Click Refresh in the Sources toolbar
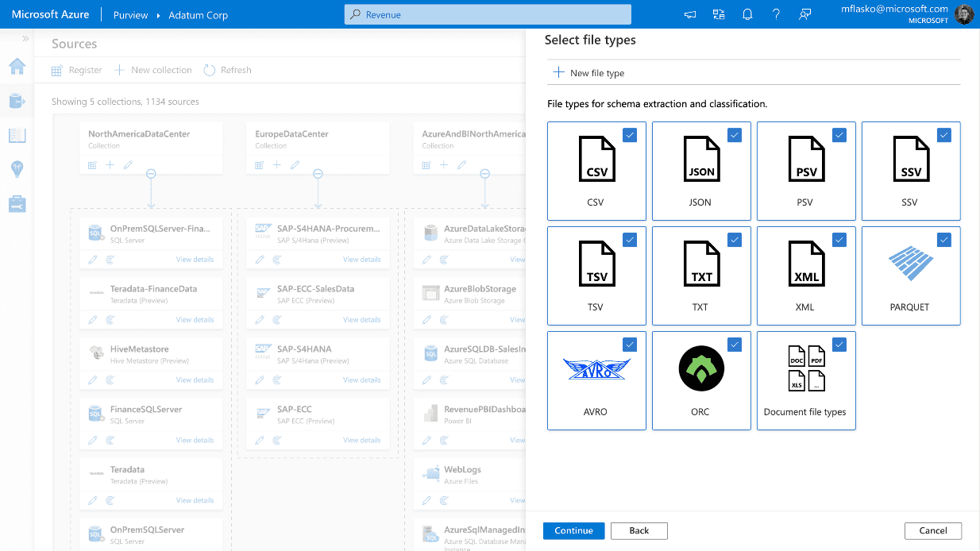 tap(228, 70)
